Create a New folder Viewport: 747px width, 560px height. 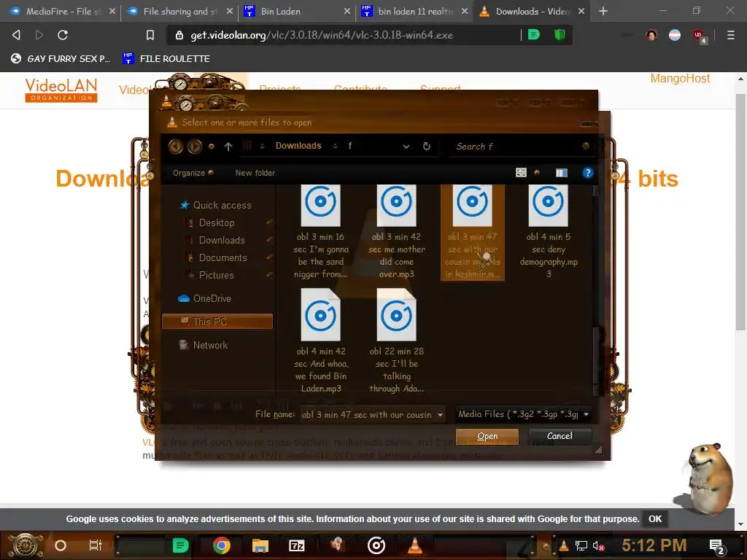[x=255, y=173]
